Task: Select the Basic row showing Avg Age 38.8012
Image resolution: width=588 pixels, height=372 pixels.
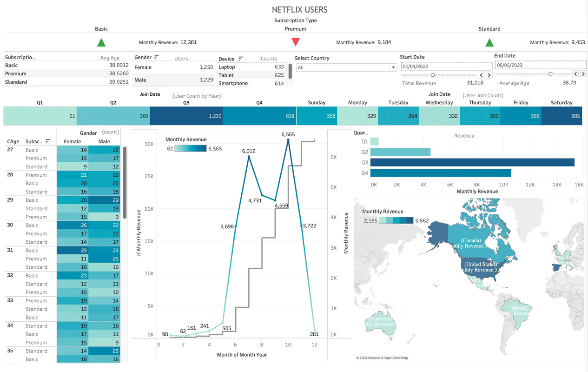Action: tap(67, 66)
